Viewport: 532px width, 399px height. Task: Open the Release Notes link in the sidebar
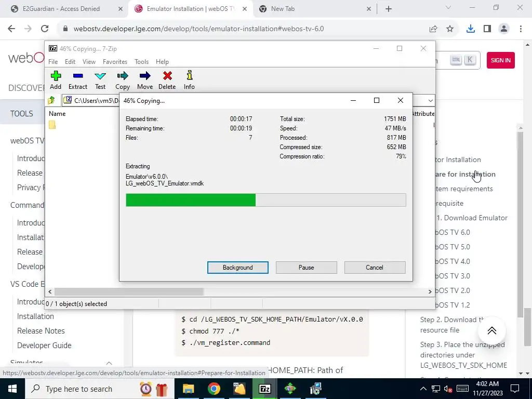coord(41,331)
